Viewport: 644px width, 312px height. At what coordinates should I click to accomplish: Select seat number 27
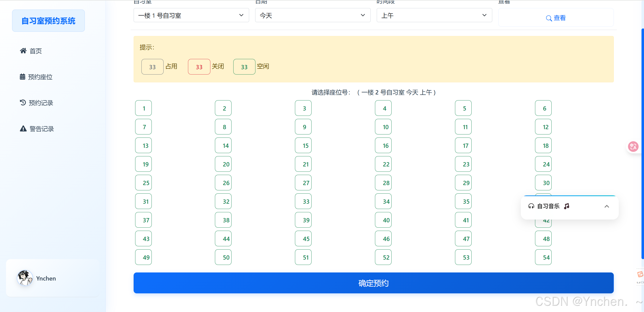click(303, 183)
